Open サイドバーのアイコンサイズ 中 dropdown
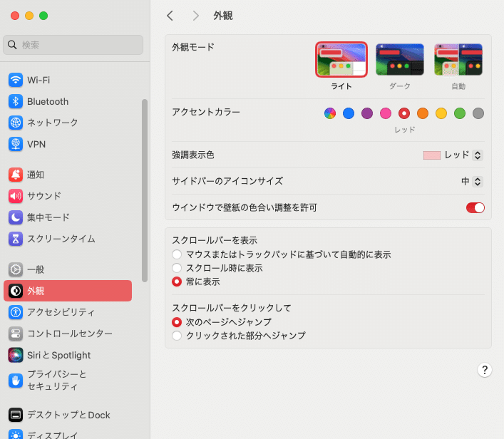 tap(478, 182)
